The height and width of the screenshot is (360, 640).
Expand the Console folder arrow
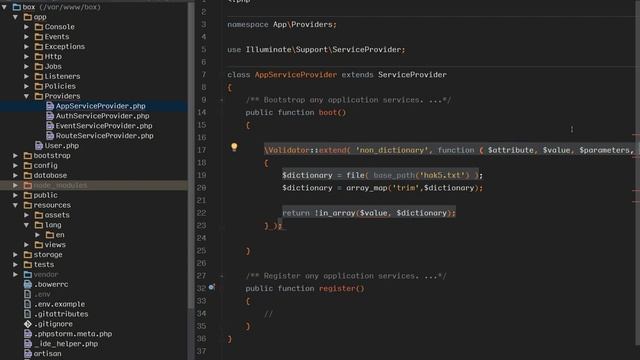[x=27, y=27]
